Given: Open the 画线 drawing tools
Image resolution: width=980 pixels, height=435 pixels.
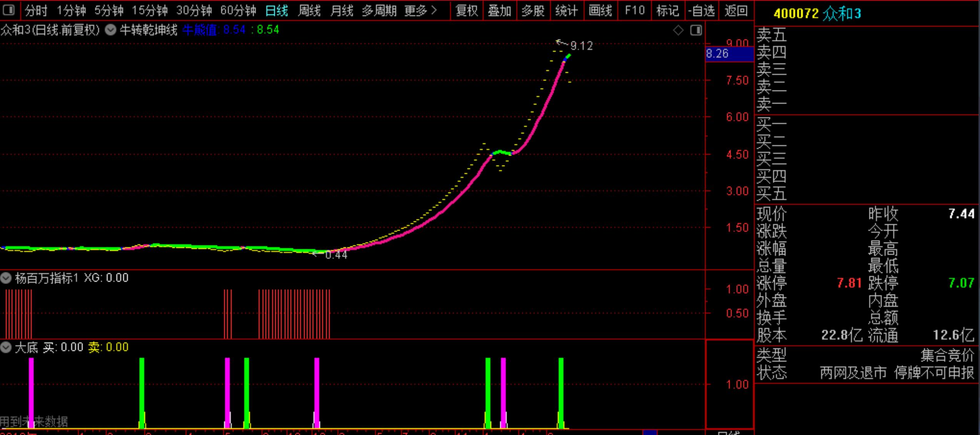Looking at the screenshot, I should (600, 10).
